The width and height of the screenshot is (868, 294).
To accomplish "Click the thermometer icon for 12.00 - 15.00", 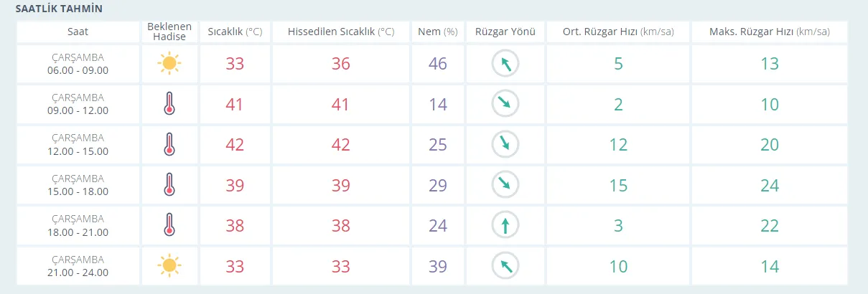I will (x=169, y=144).
